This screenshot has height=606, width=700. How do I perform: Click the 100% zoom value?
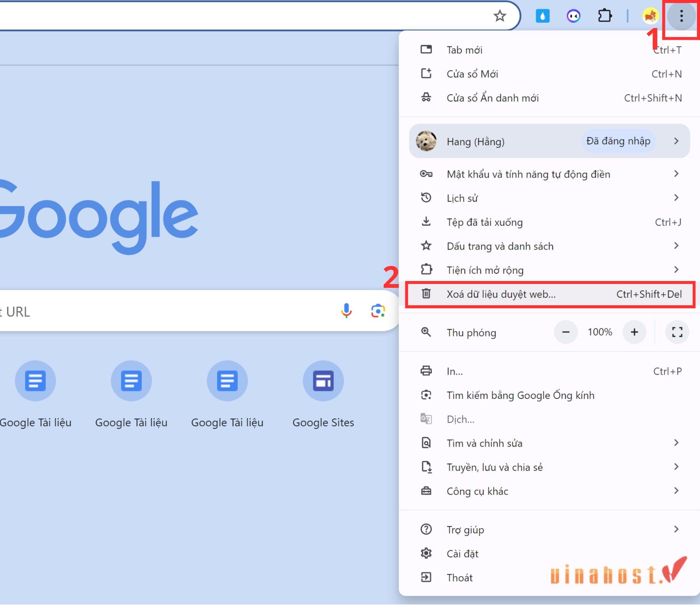[x=600, y=332]
